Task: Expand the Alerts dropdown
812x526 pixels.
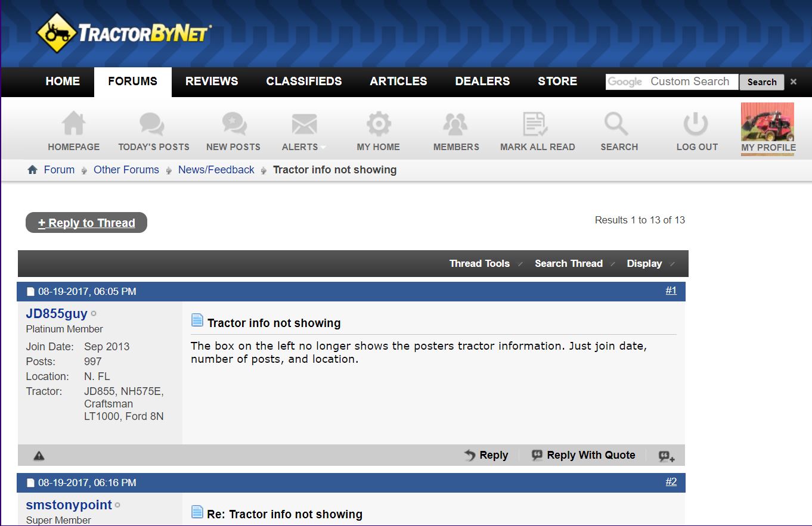Action: click(x=304, y=147)
